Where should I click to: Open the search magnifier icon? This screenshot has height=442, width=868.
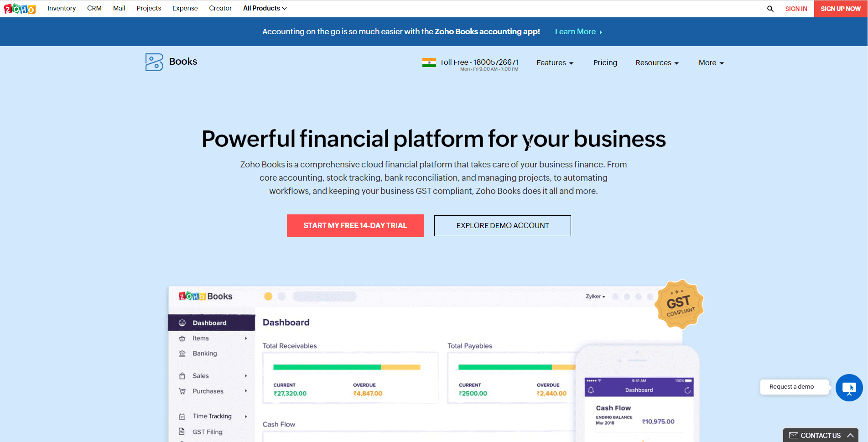(770, 9)
